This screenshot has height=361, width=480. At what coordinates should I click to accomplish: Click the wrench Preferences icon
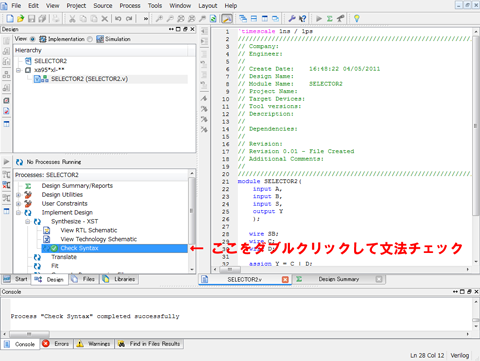click(292, 19)
